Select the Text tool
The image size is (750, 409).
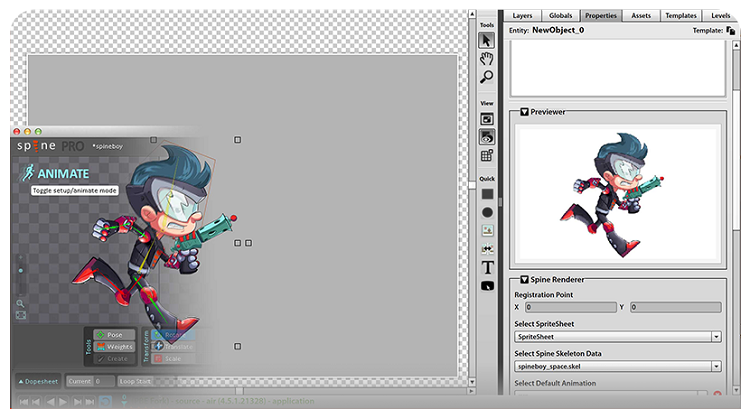pos(487,267)
